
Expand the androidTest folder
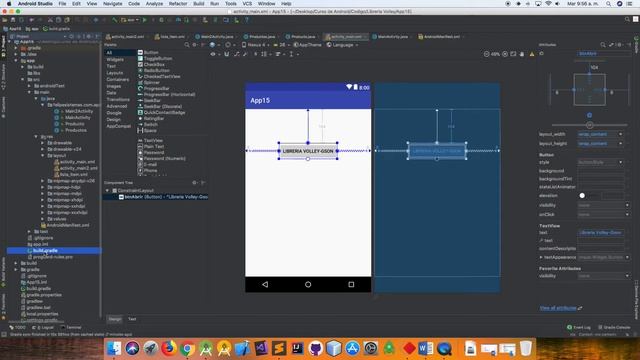coord(29,86)
